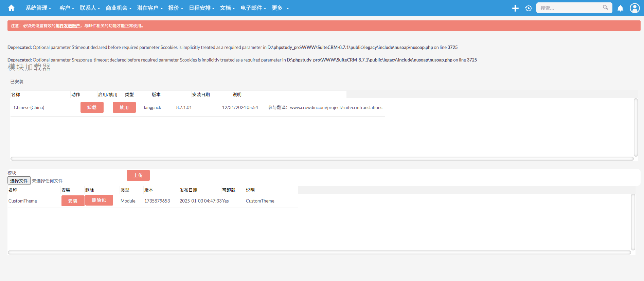Image resolution: width=644 pixels, height=281 pixels.
Task: Click 禁用 for Chinese (China) langpack
Action: [124, 107]
